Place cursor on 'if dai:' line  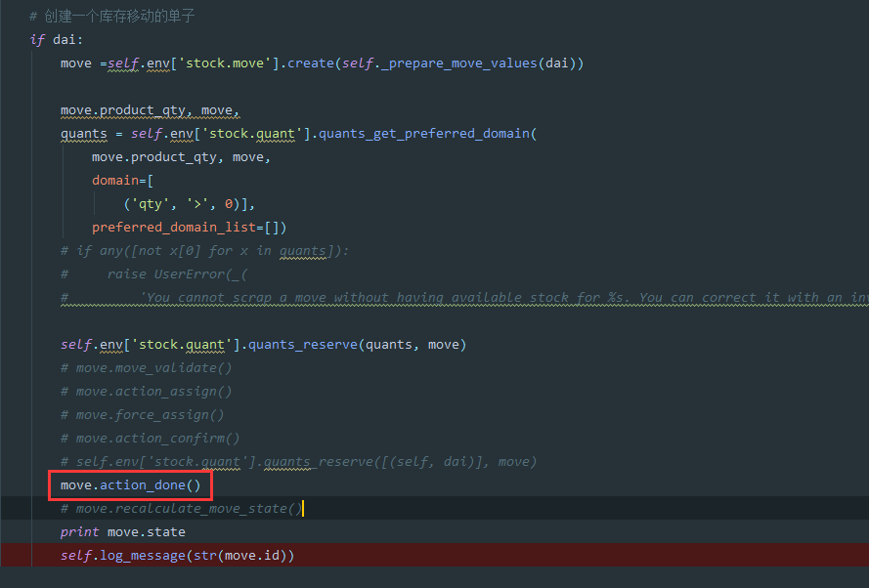(x=57, y=40)
